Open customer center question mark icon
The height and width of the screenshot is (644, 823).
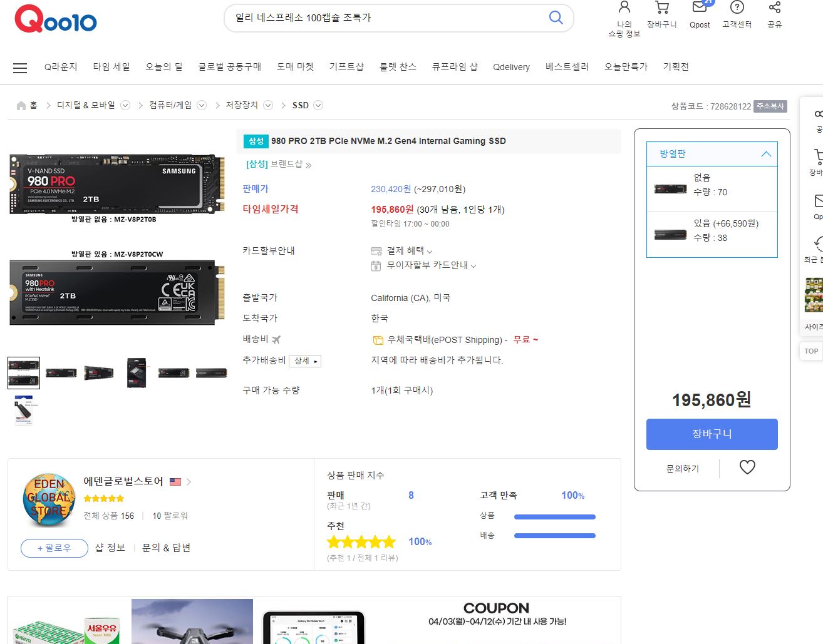pyautogui.click(x=737, y=7)
